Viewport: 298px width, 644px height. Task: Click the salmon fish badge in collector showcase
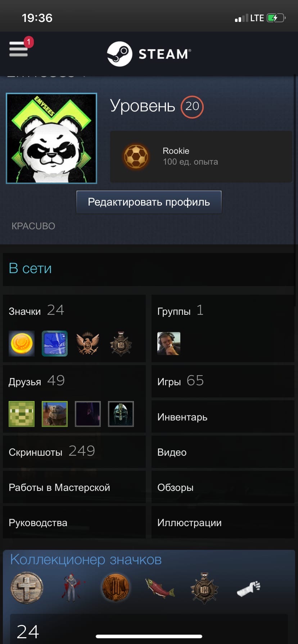160,588
